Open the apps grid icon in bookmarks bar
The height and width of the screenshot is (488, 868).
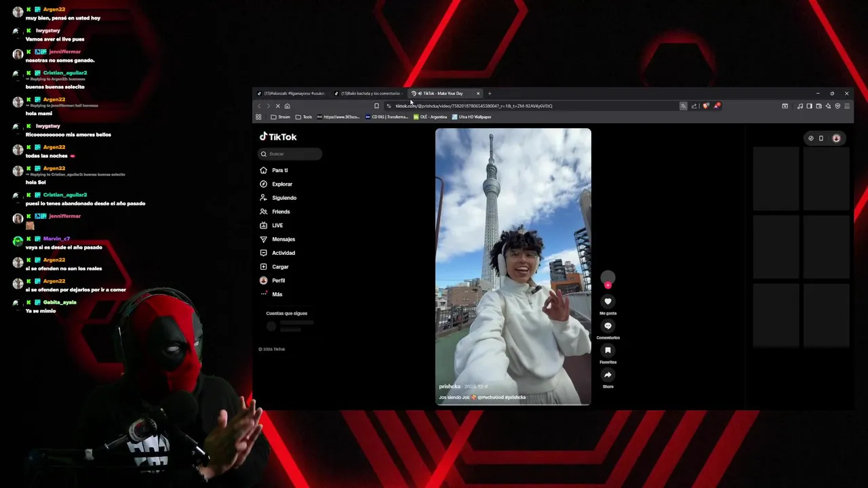point(258,117)
